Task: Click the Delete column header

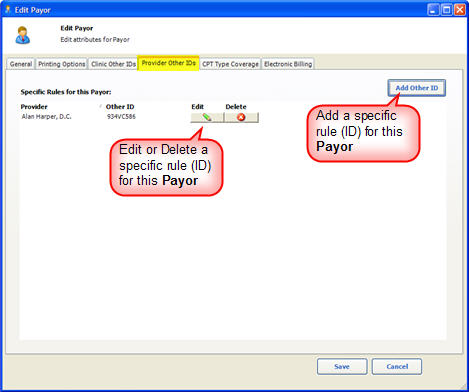Action: click(x=236, y=107)
